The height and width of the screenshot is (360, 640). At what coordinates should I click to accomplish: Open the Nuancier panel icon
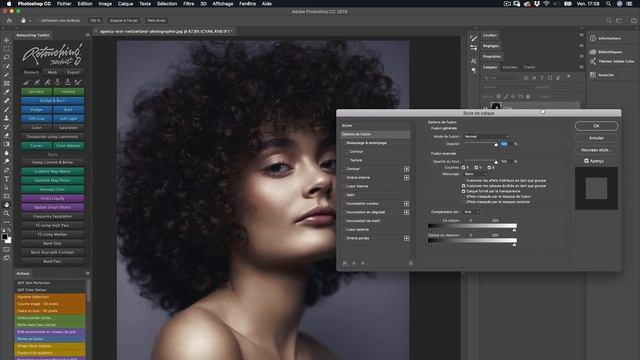tap(593, 75)
